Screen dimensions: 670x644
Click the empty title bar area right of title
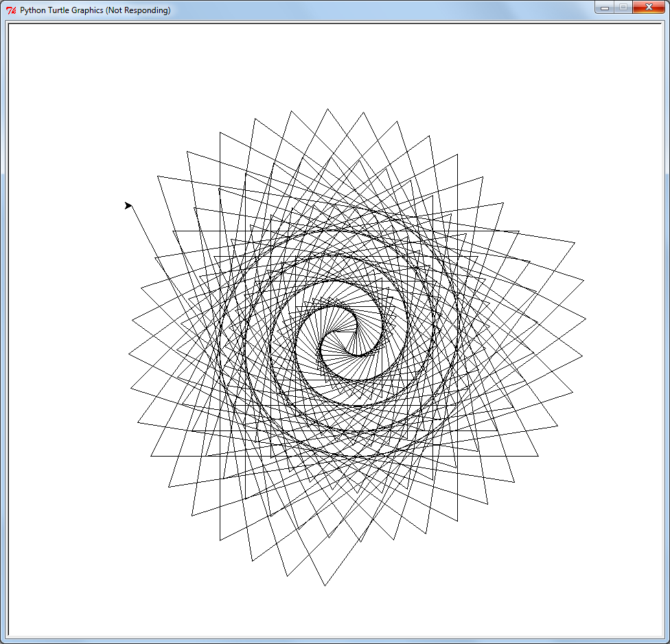pyautogui.click(x=378, y=10)
